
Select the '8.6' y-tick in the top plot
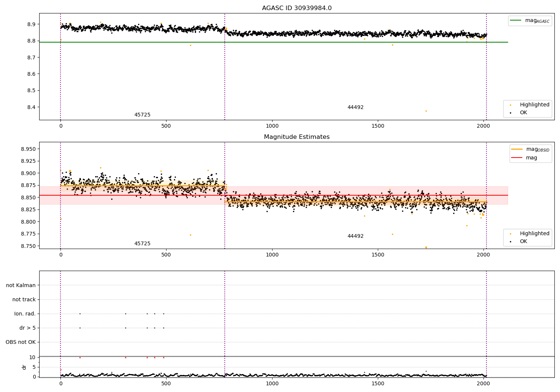[x=31, y=74]
